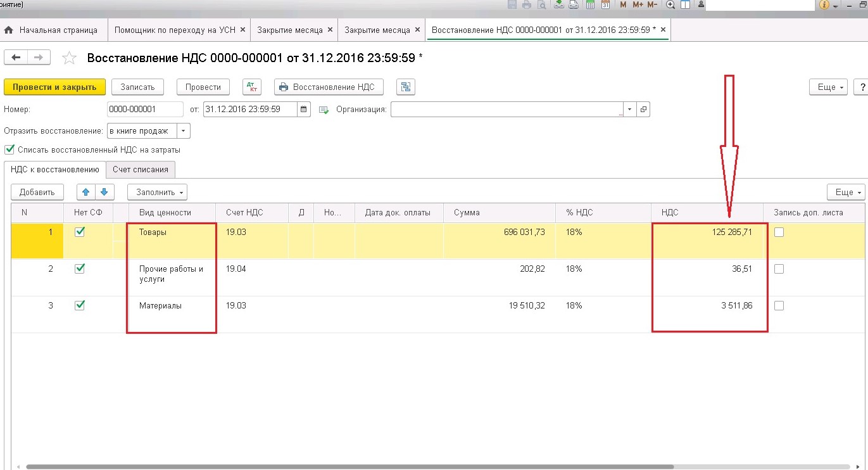This screenshot has height=470, width=868.
Task: Toggle Нет СФ checkbox for Прочие работы row
Action: pos(80,269)
